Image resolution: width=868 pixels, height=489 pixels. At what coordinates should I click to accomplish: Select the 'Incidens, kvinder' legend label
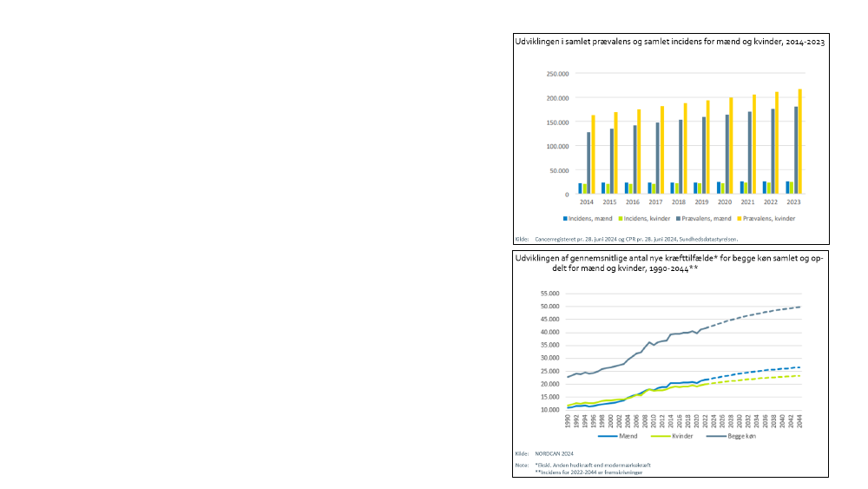click(x=648, y=219)
